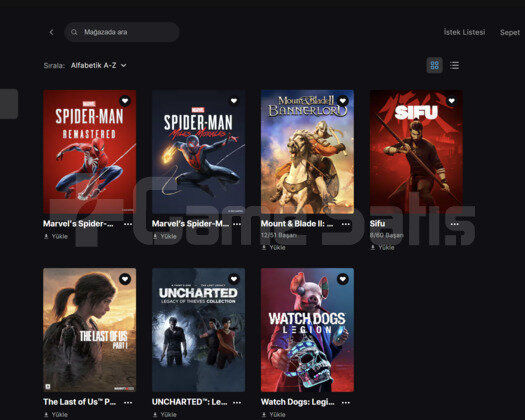Viewport: 525px width, 420px height.
Task: Click Yükle under UNCHARTED
Action: point(165,415)
